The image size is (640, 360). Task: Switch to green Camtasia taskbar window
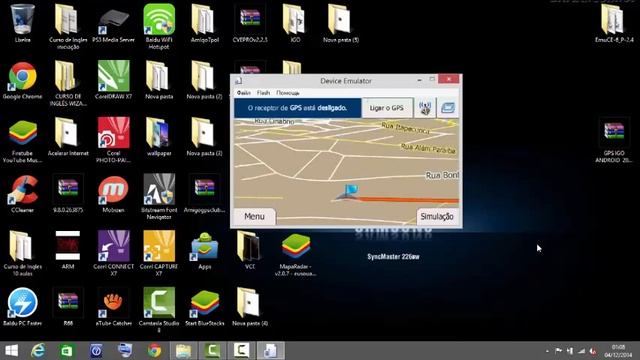point(212,351)
